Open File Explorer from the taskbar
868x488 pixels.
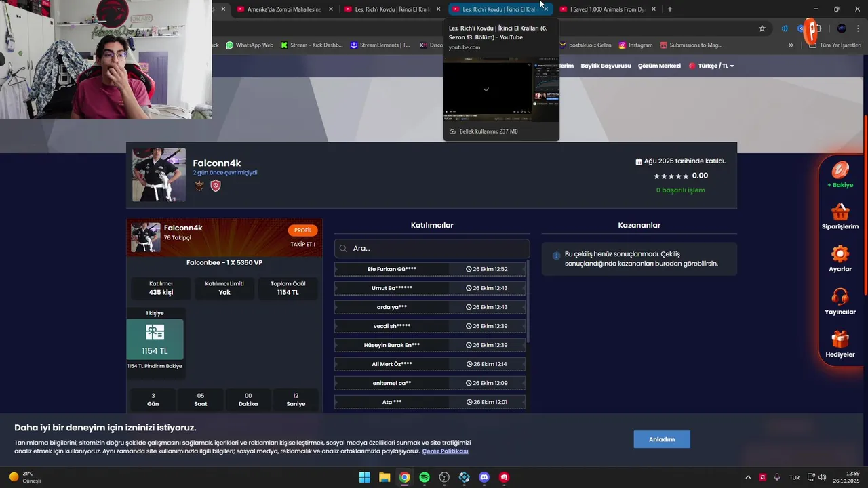pos(384,477)
